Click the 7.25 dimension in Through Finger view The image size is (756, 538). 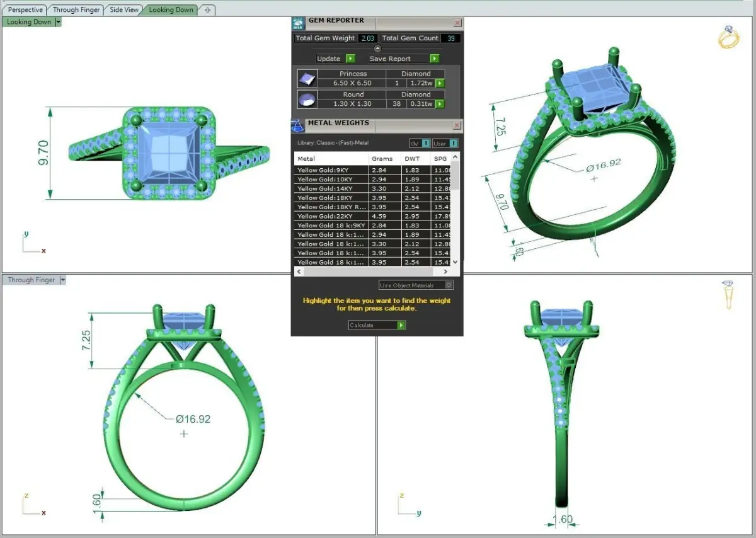pyautogui.click(x=87, y=341)
